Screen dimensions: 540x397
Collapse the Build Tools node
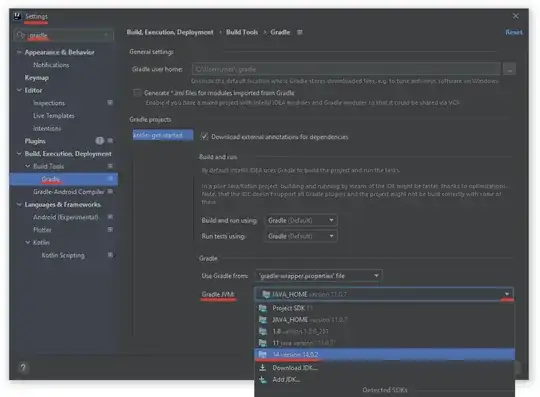click(28, 166)
